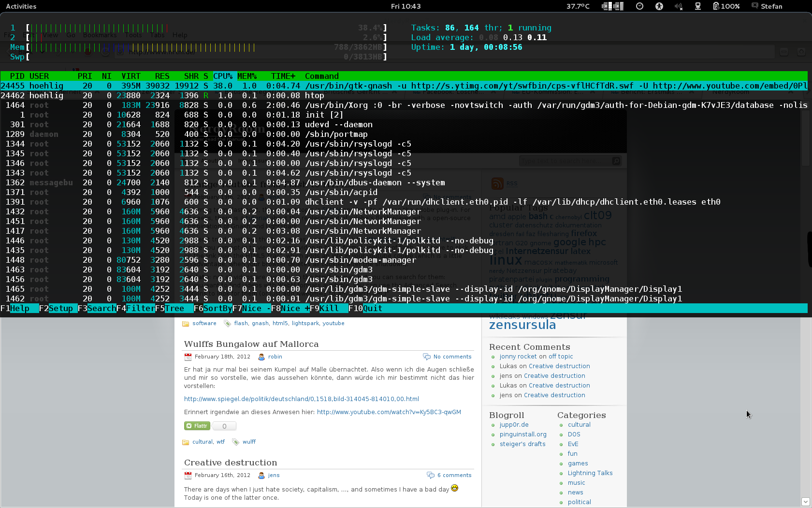Click the USER column header in htop

(x=39, y=76)
